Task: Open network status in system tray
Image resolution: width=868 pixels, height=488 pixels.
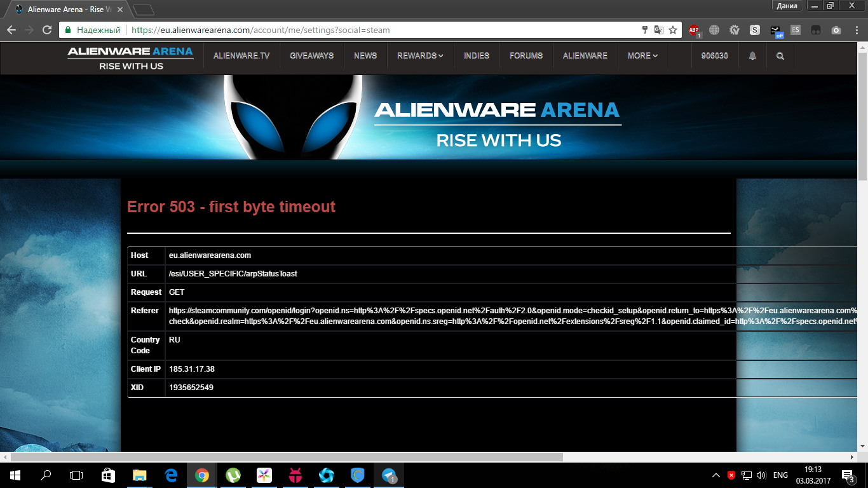Action: pyautogui.click(x=747, y=475)
